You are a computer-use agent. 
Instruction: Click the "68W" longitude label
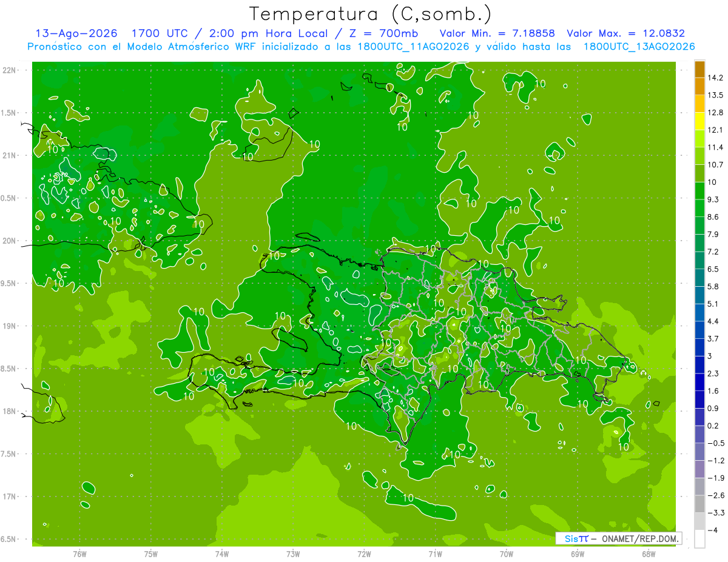coord(649,554)
